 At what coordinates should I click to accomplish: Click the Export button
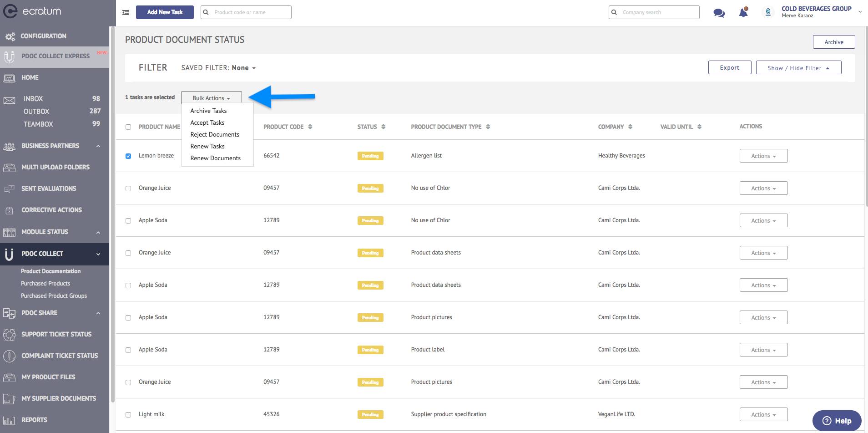[x=730, y=67]
